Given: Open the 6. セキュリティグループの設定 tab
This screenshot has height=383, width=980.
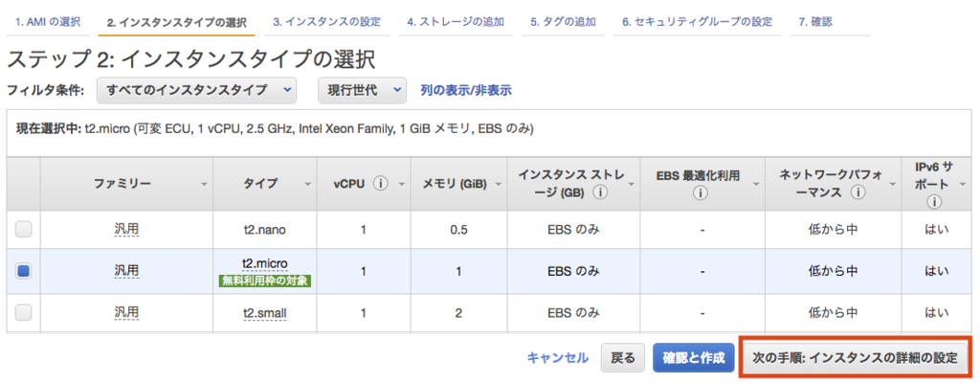Looking at the screenshot, I should 698,20.
